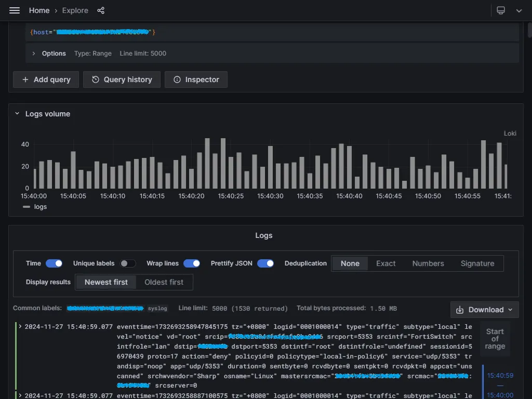
Task: Jump to 15:40:00 in log navigation
Action: (x=500, y=395)
